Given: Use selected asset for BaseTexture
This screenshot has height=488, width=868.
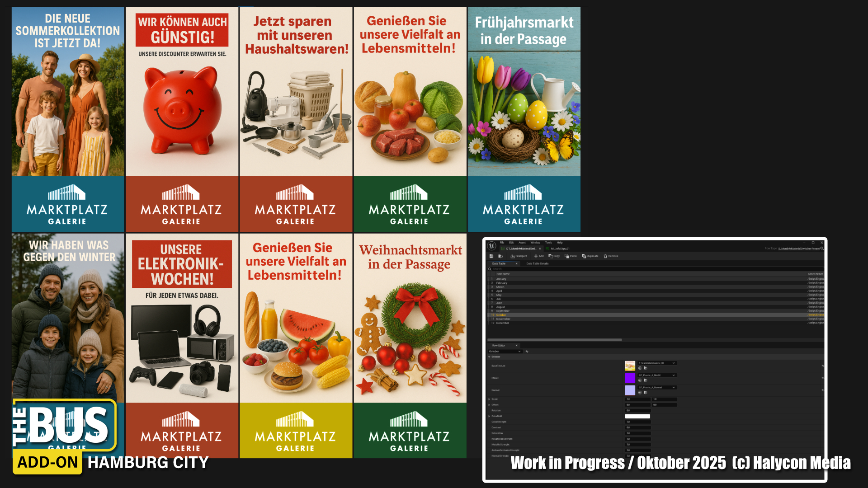Looking at the screenshot, I should coord(640,368).
